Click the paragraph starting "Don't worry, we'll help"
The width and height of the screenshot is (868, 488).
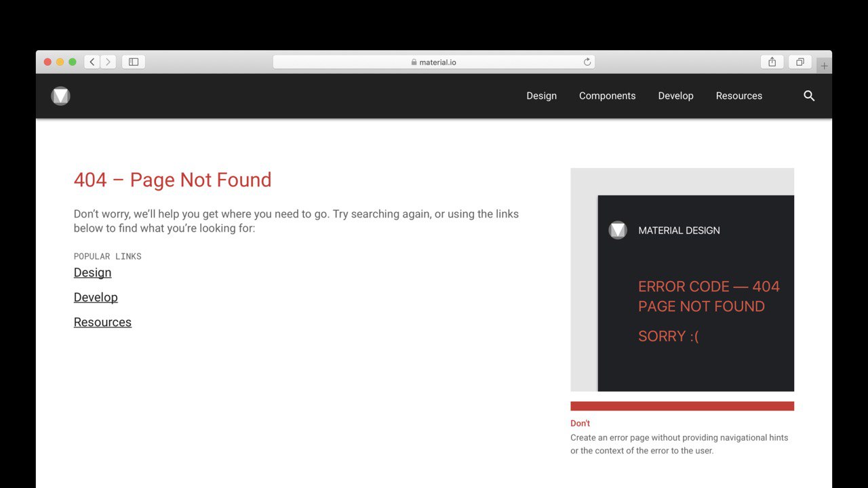click(296, 221)
